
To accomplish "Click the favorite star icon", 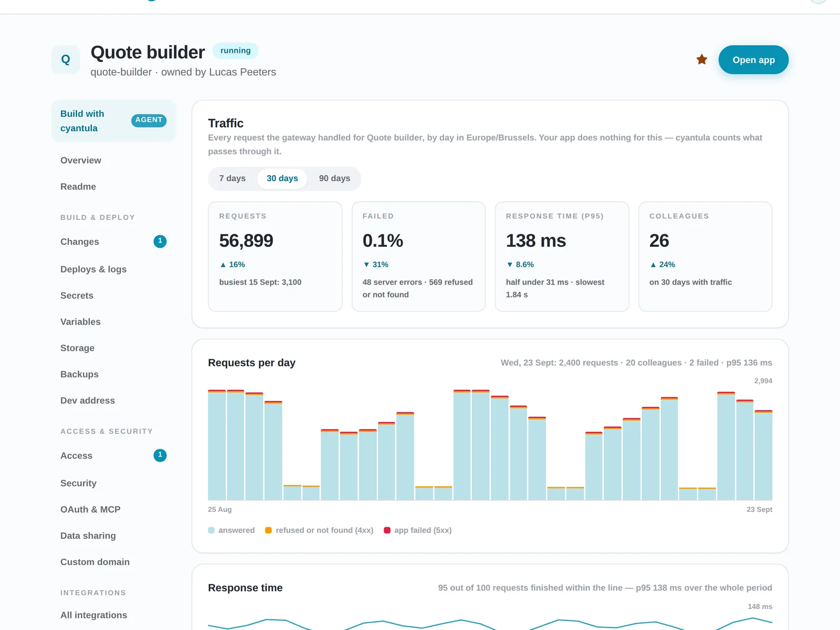I will pos(701,60).
